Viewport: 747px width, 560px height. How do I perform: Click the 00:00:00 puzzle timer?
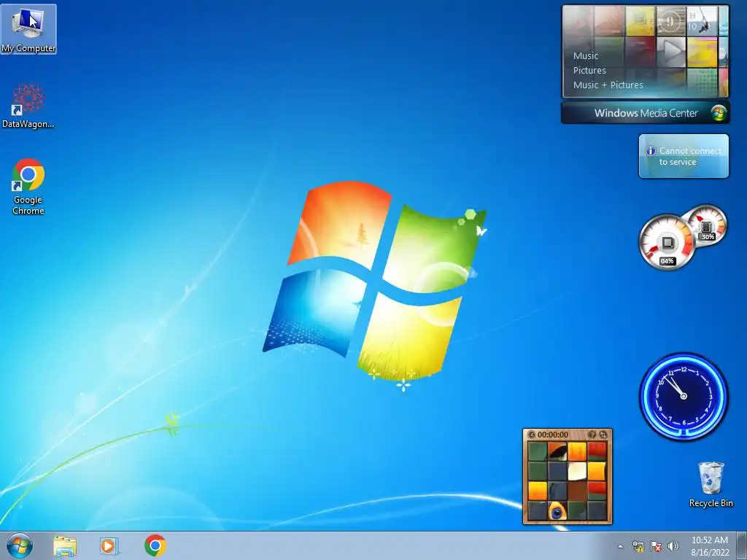point(553,435)
